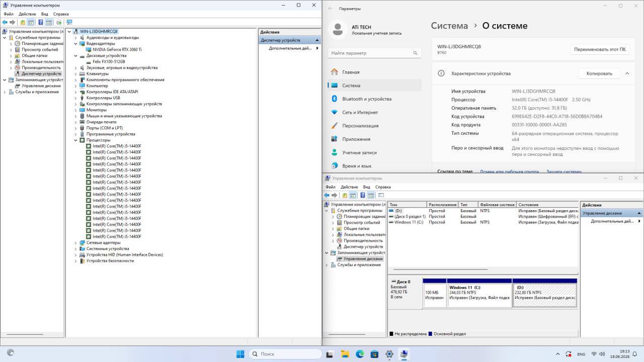Select the Felix FX100-512GB disk device
The width and height of the screenshot is (644, 362).
(109, 62)
